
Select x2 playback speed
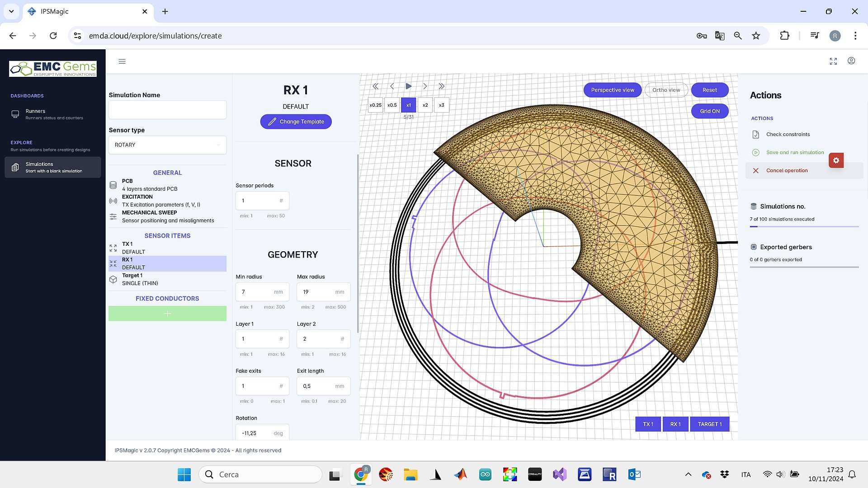coord(425,105)
